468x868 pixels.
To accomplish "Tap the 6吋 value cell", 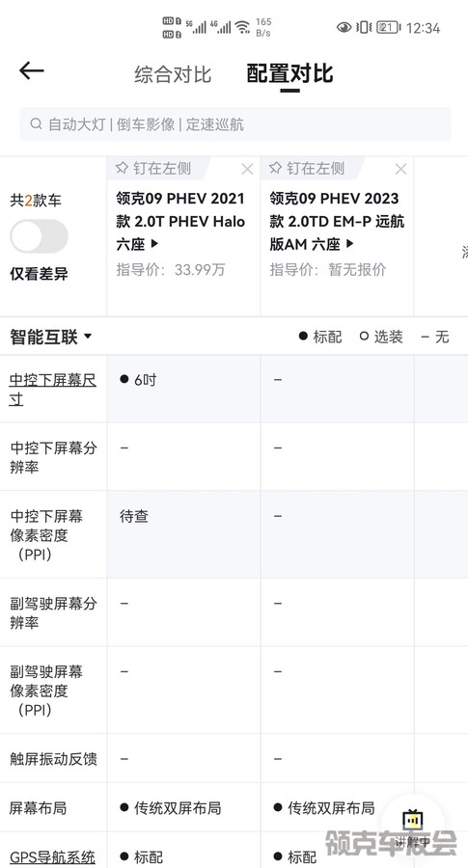I will tap(183, 389).
